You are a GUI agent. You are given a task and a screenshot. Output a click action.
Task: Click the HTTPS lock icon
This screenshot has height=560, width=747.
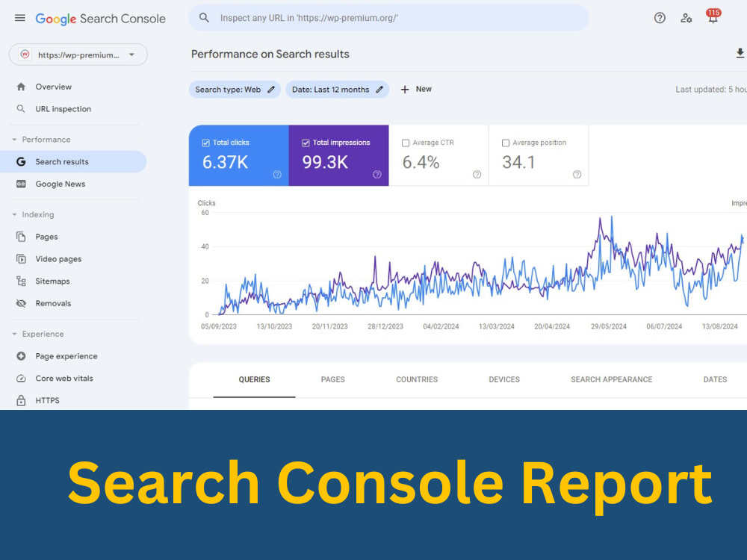(21, 400)
